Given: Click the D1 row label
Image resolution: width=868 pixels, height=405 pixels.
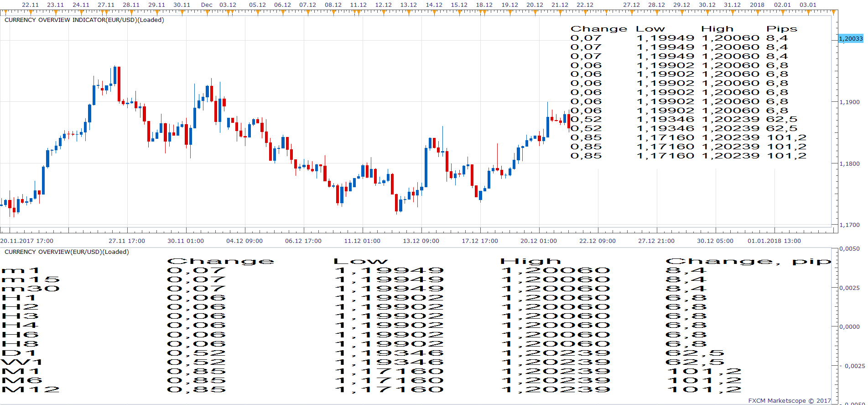Looking at the screenshot, I should pos(19,353).
